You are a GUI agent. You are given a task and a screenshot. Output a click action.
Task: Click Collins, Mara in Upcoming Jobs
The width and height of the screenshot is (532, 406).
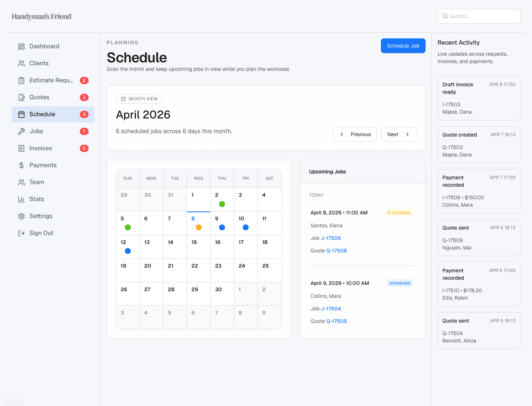[x=326, y=296]
